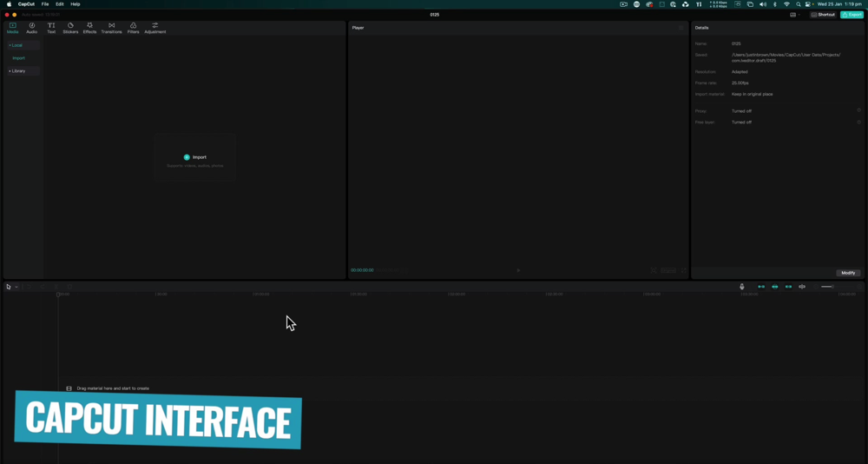Open the volume menu bar icon
The image size is (868, 464).
point(763,3)
